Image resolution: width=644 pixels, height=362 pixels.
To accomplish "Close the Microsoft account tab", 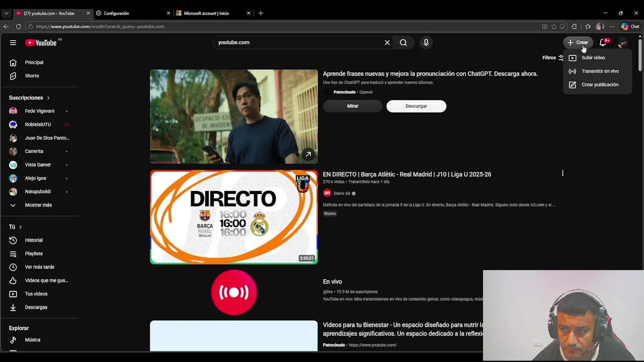I will pyautogui.click(x=249, y=14).
